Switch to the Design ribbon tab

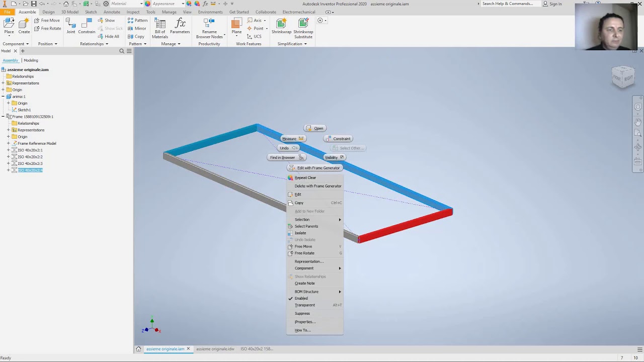point(48,12)
